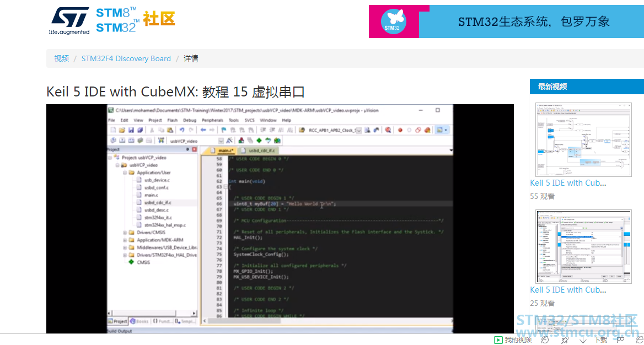The width and height of the screenshot is (644, 345).
Task: Open the Flash menu in Keil
Action: tap(173, 120)
